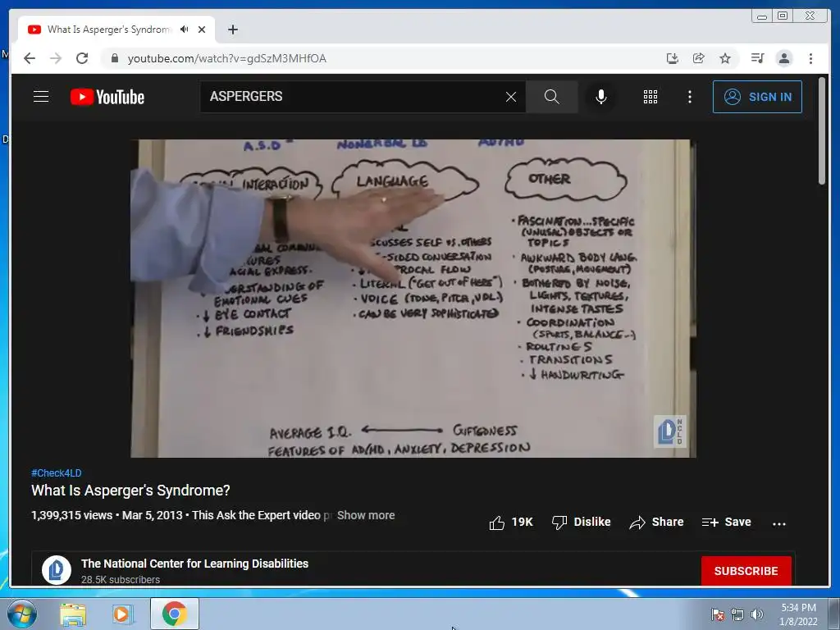Image resolution: width=840 pixels, height=630 pixels.
Task: Click the Chrome taskbar button
Action: tap(175, 614)
